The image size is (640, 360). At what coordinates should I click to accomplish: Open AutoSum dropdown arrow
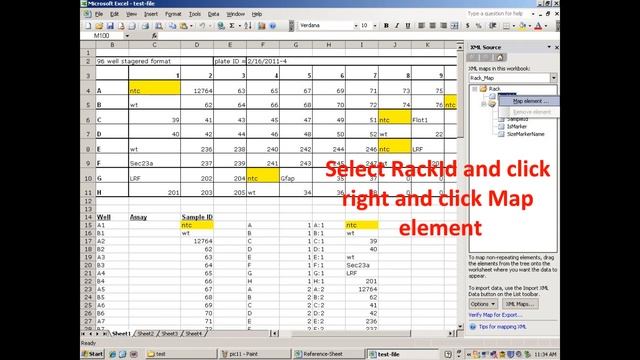point(239,26)
